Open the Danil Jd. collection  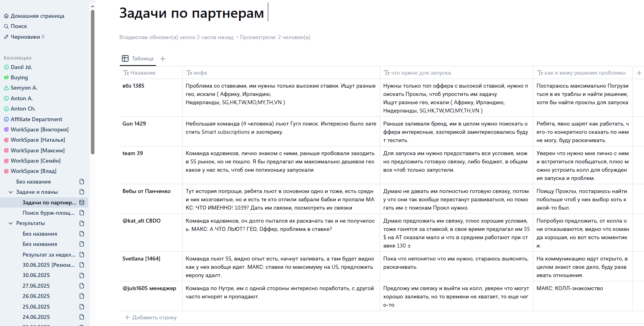click(x=21, y=67)
